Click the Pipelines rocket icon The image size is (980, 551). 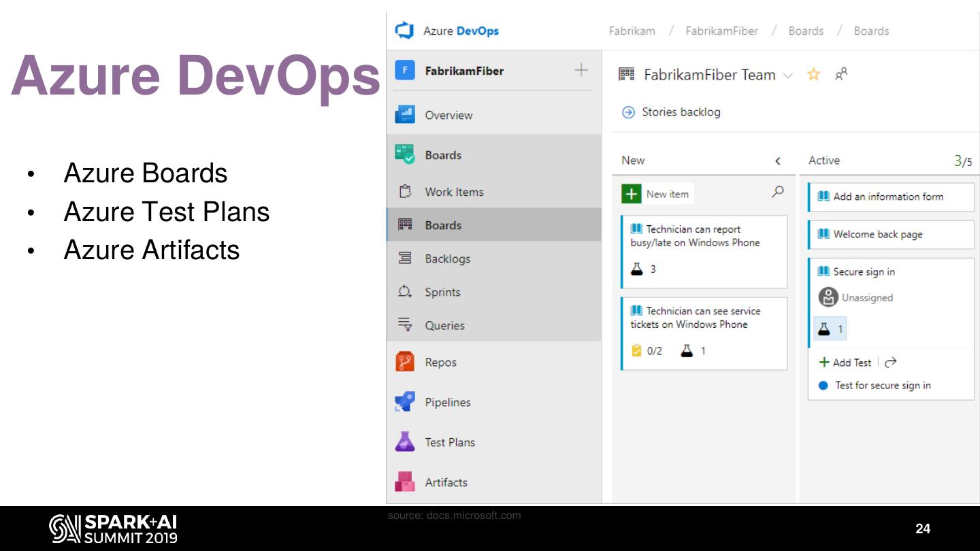click(x=405, y=402)
